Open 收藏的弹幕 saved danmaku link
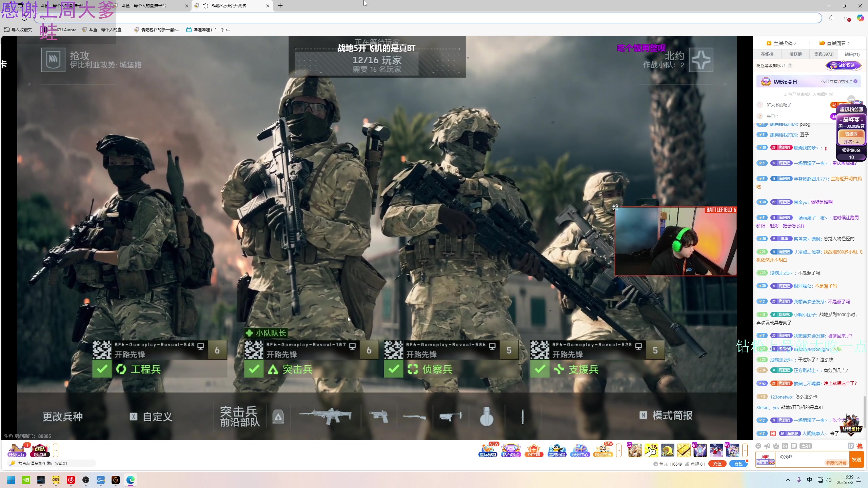The height and width of the screenshot is (488, 868). point(836,463)
